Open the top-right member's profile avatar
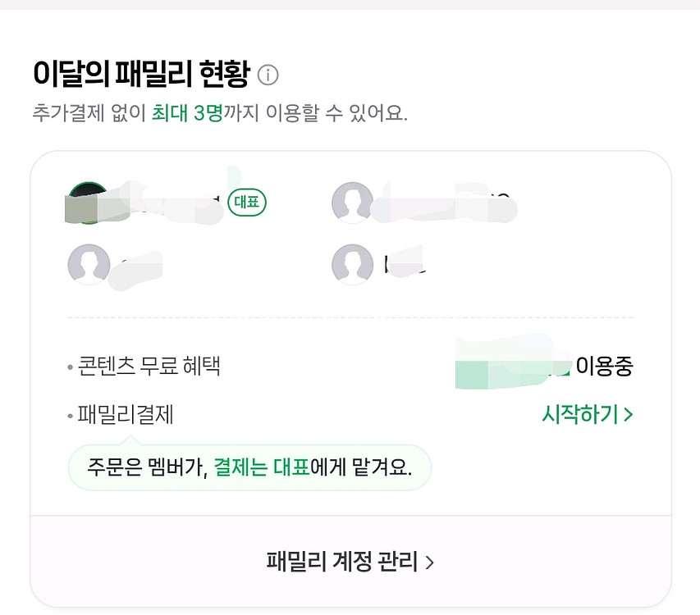Viewport: 700px width, 615px height. [x=353, y=203]
